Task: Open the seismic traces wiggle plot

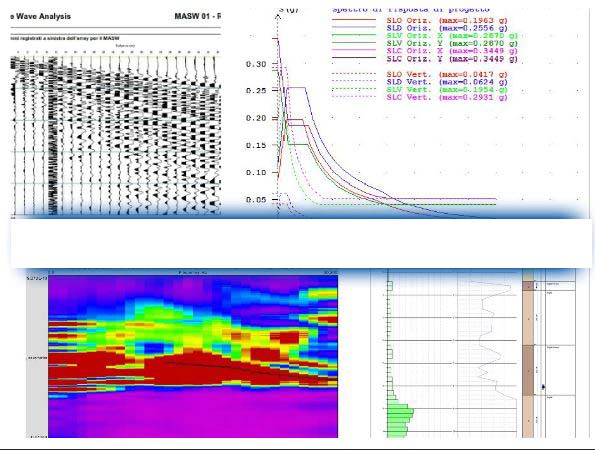Action: tap(115, 135)
